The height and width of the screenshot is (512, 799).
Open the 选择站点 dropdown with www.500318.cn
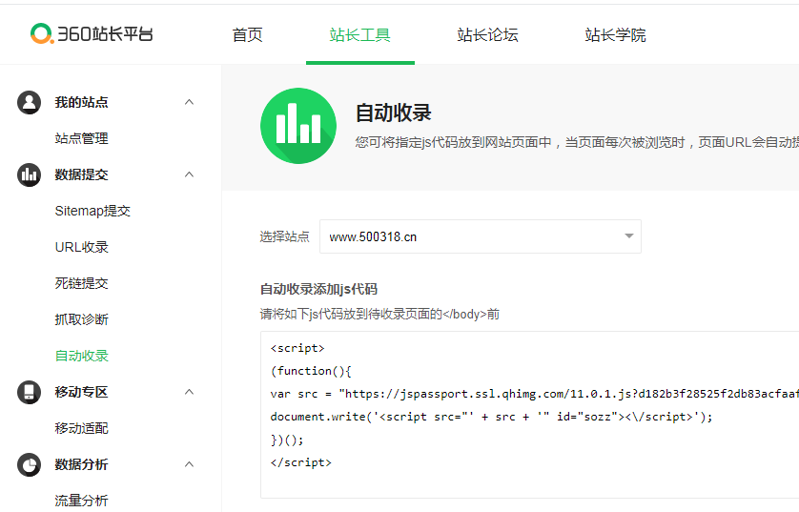tap(480, 236)
